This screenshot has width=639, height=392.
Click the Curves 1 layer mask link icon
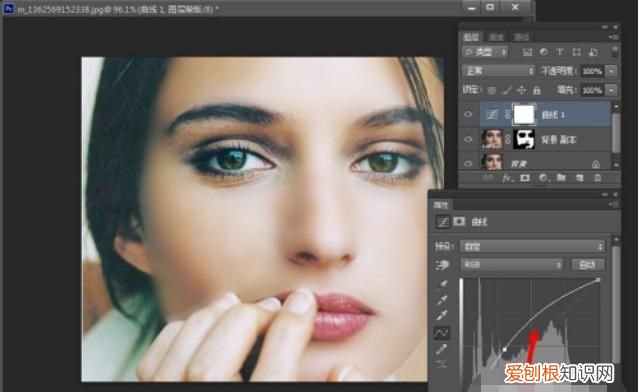[x=507, y=115]
